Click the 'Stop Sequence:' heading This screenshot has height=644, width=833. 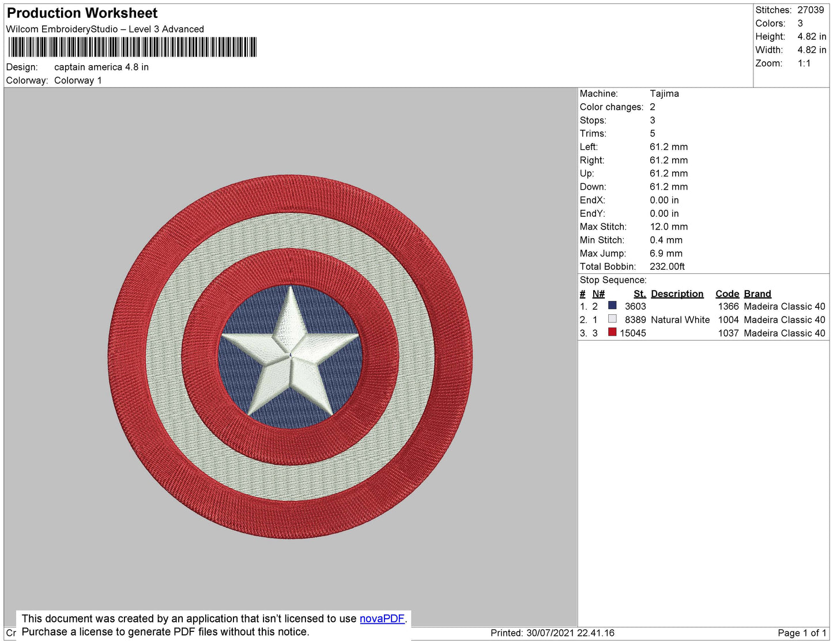coord(613,280)
